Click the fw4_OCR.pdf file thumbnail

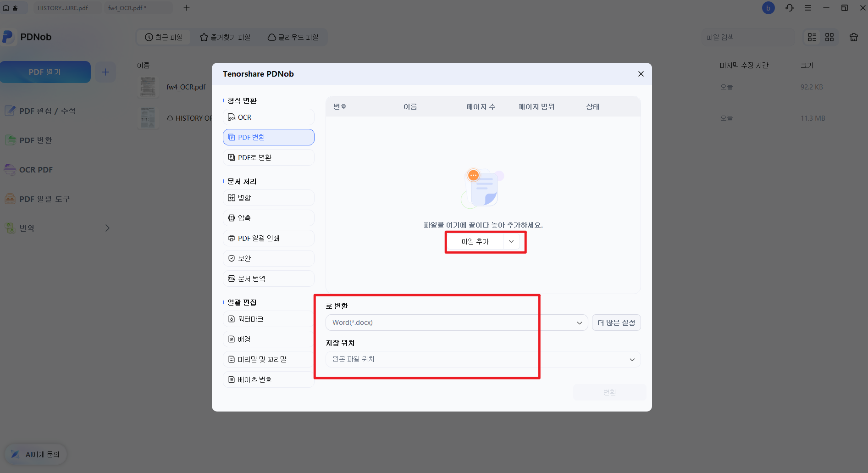point(148,87)
